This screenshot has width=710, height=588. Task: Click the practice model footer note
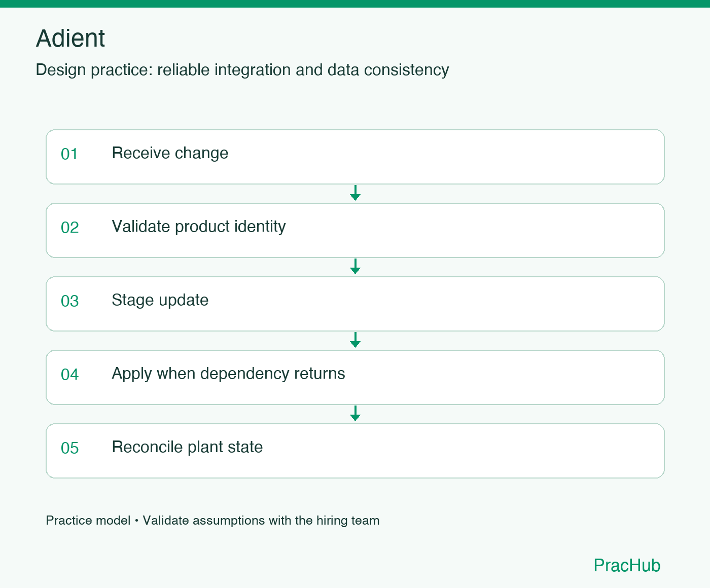(x=212, y=521)
